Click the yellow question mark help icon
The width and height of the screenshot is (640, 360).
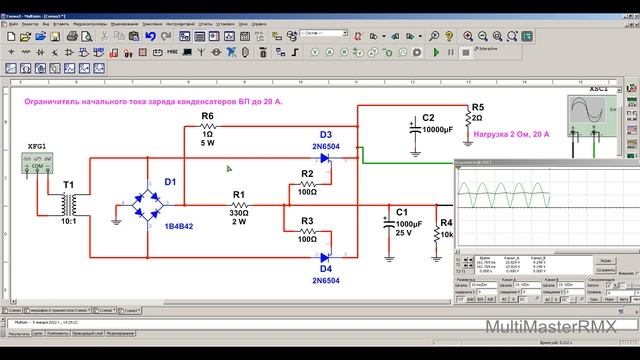coord(449,36)
